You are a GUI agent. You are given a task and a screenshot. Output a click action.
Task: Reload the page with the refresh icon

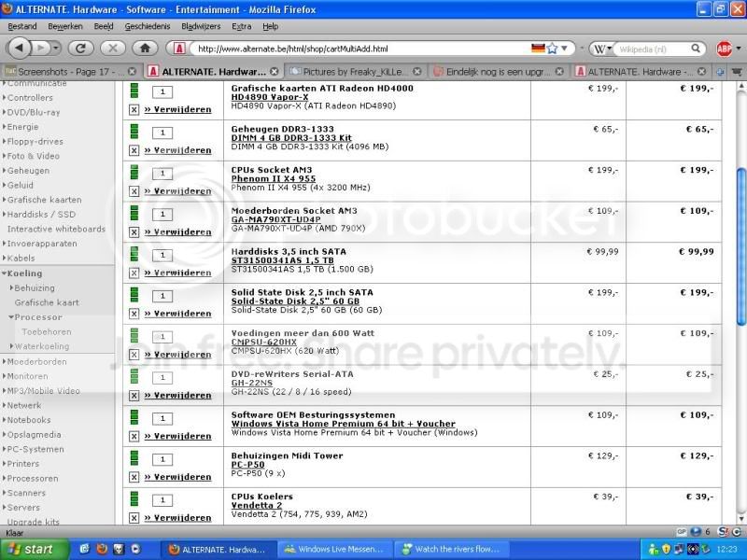click(x=80, y=49)
